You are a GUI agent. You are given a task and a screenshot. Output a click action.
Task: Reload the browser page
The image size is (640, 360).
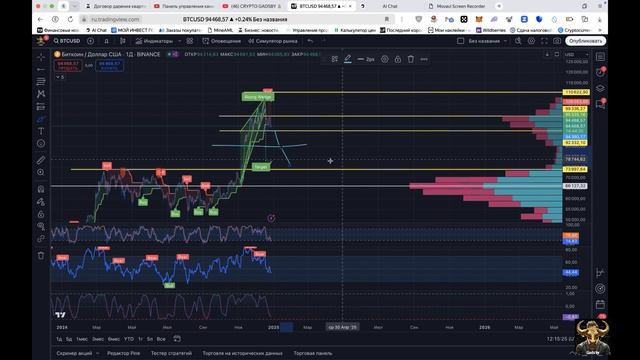70,19
